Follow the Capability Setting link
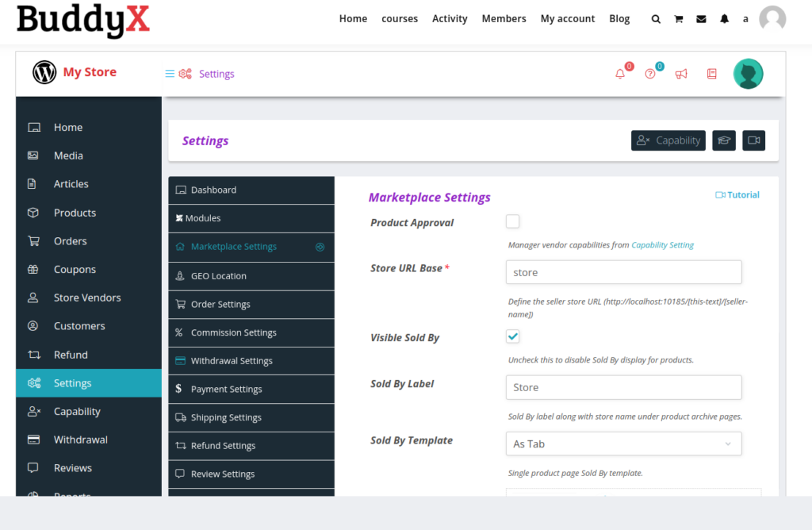The height and width of the screenshot is (530, 812). point(662,245)
